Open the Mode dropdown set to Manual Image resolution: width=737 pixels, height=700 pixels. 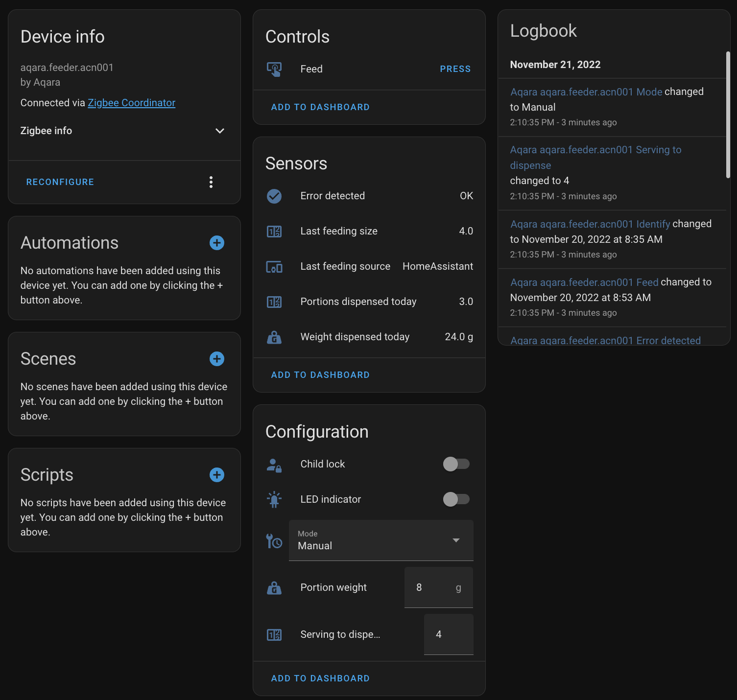(381, 540)
